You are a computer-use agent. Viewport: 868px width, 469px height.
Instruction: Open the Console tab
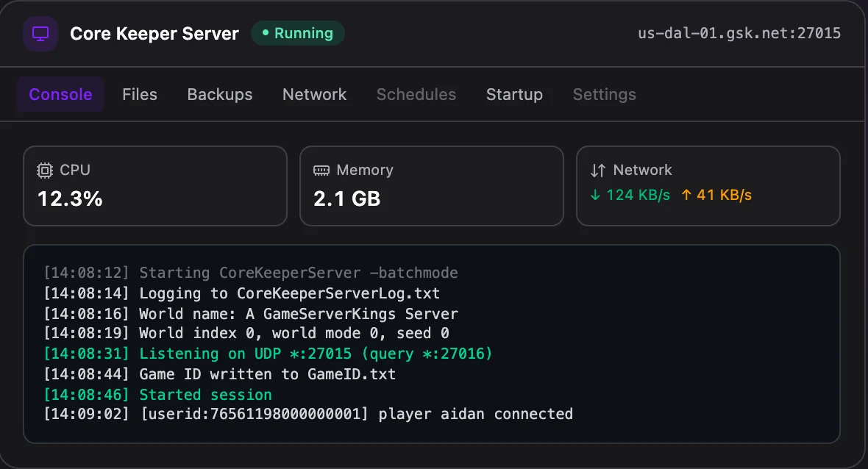point(60,95)
